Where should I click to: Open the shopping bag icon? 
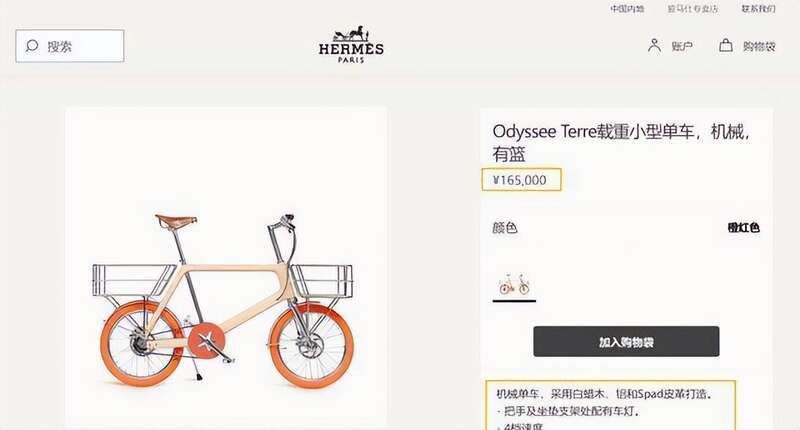point(726,45)
